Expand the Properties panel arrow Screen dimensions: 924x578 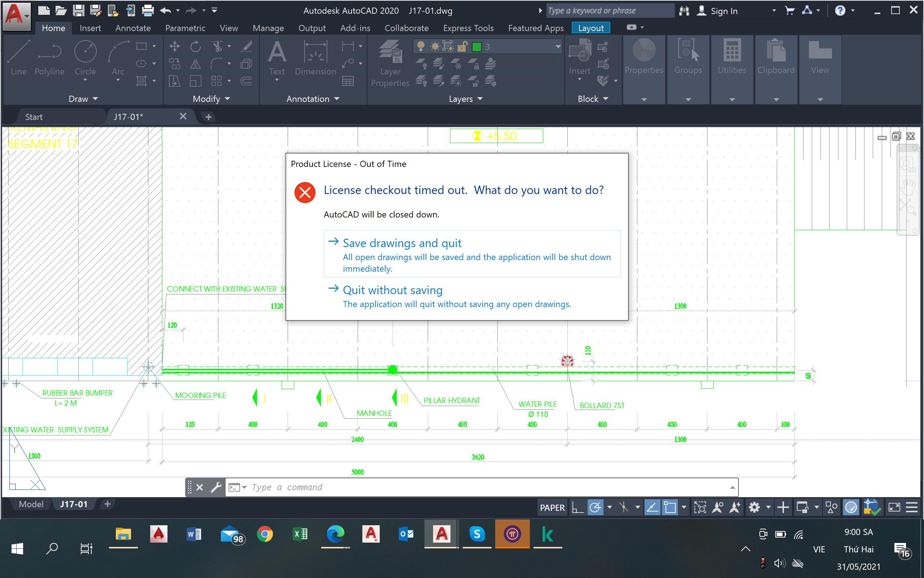[644, 99]
